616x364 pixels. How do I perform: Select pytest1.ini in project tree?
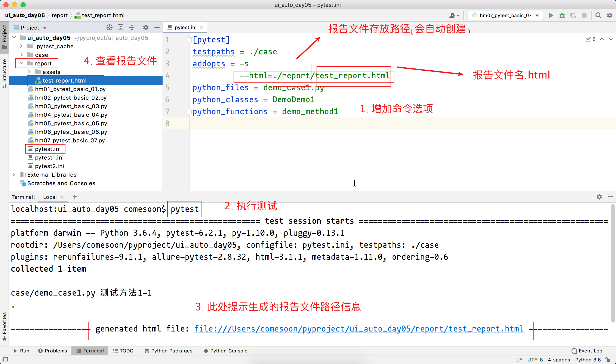tap(49, 157)
